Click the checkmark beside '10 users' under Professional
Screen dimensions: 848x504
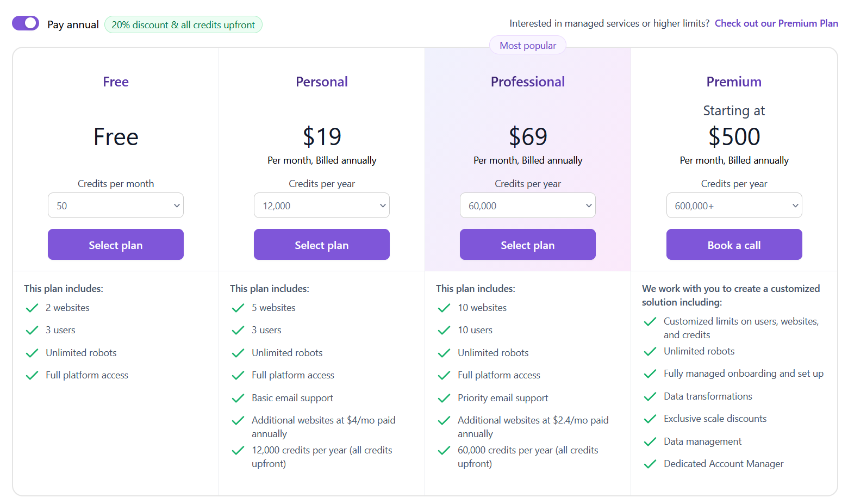pyautogui.click(x=444, y=330)
